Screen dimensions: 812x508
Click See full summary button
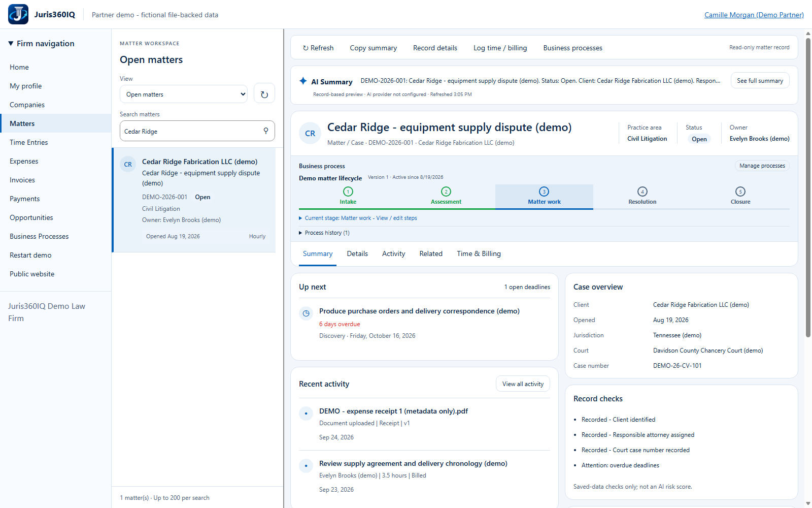760,81
